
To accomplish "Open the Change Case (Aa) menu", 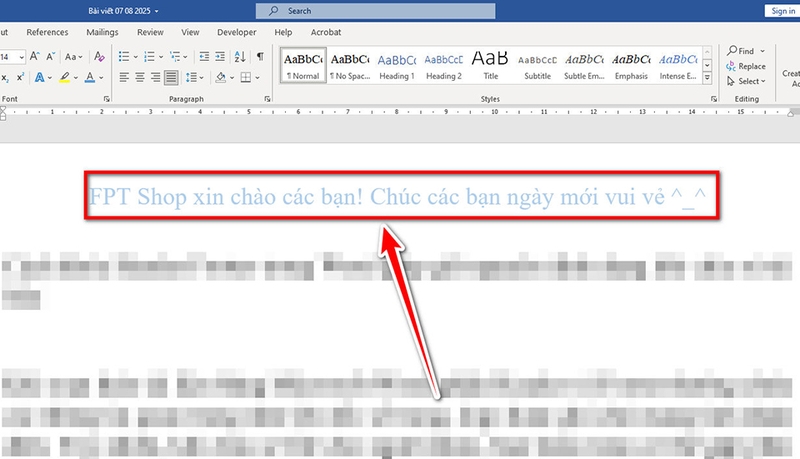I will pyautogui.click(x=73, y=57).
